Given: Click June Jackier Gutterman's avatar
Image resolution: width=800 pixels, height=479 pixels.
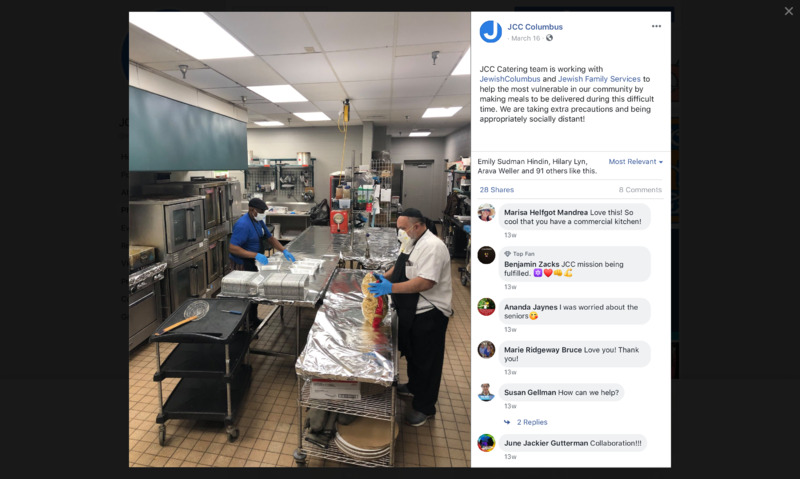Looking at the screenshot, I should (x=486, y=443).
